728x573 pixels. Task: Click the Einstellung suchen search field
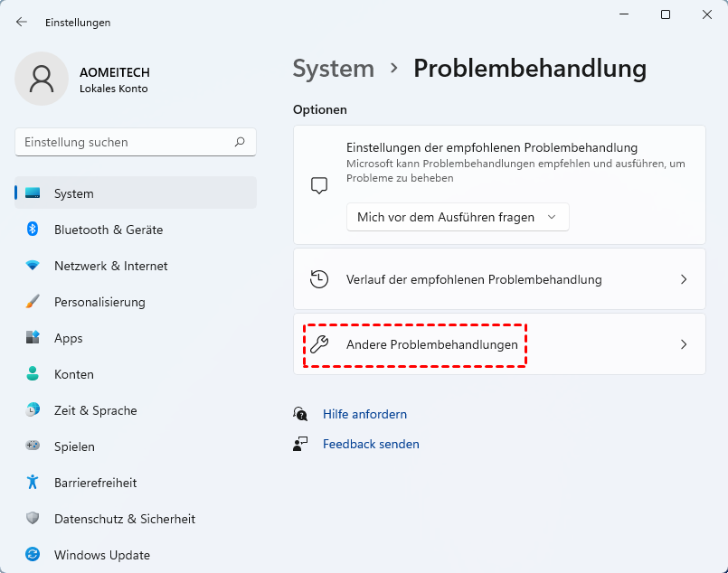[x=127, y=142]
